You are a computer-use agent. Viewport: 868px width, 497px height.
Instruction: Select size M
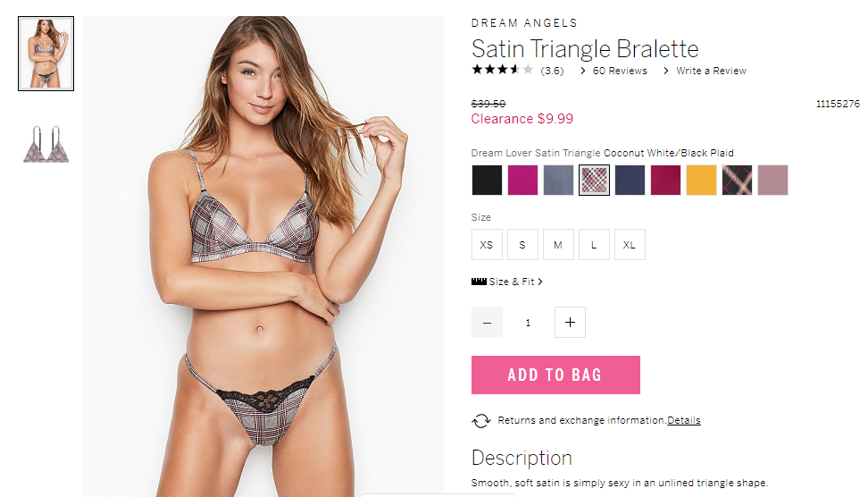[x=558, y=244]
